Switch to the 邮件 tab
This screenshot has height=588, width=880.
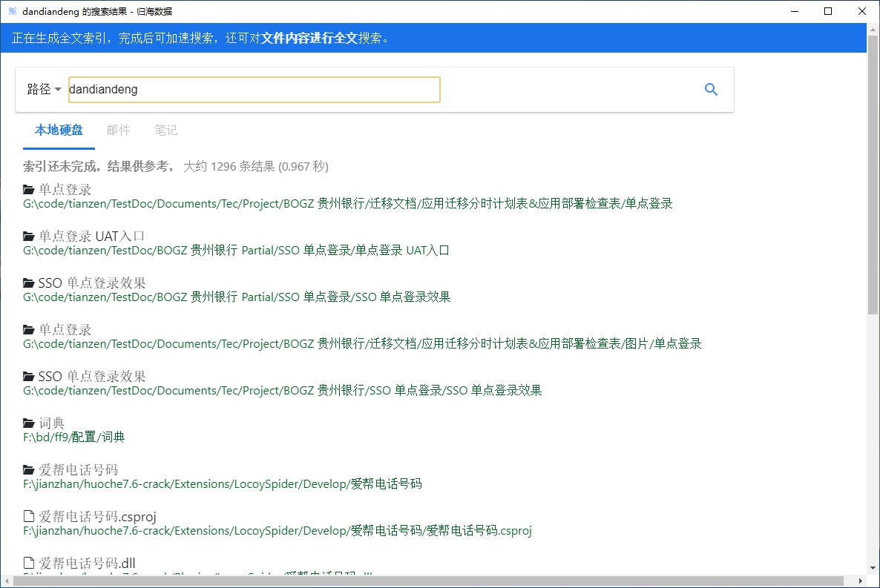click(x=118, y=131)
